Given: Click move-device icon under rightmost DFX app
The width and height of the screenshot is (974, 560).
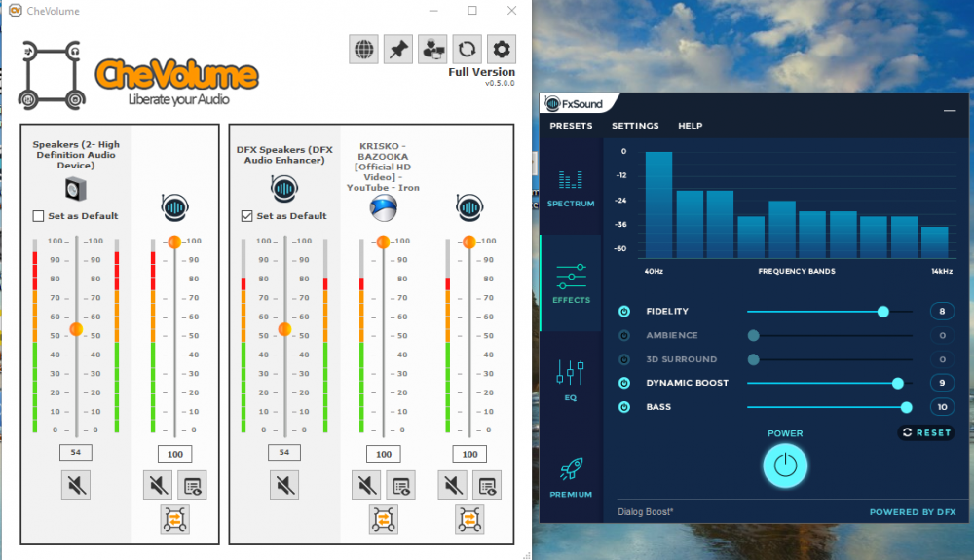Looking at the screenshot, I should coord(470,519).
